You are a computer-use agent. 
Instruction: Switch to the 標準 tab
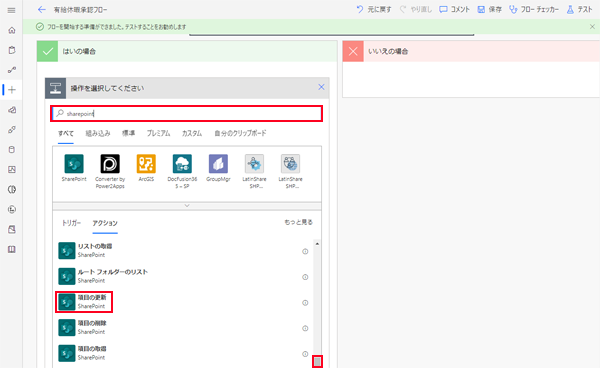[x=128, y=134]
